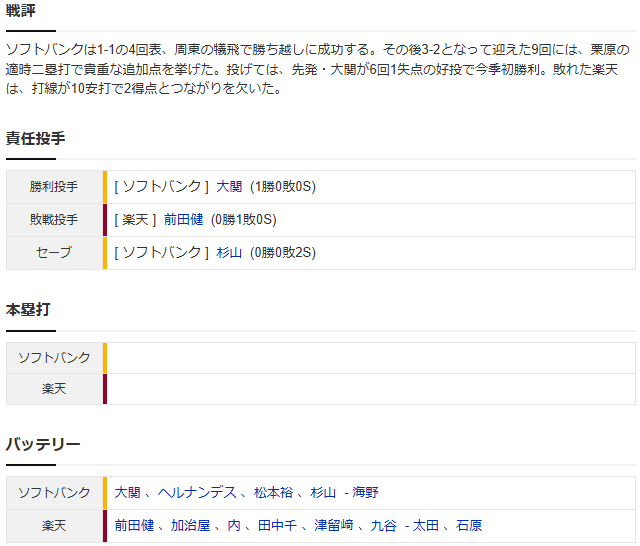Select the バッテリー heading
Image resolution: width=640 pixels, height=546 pixels.
click(x=43, y=444)
